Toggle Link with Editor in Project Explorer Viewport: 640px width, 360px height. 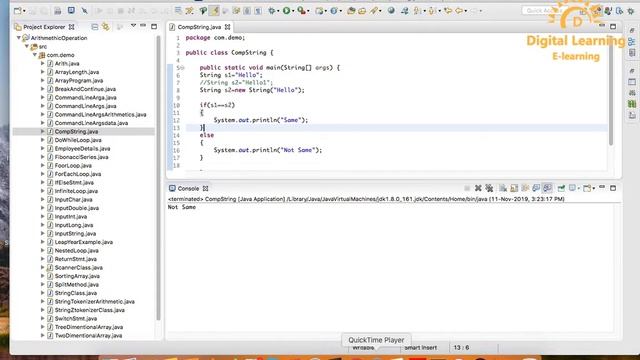click(x=106, y=27)
